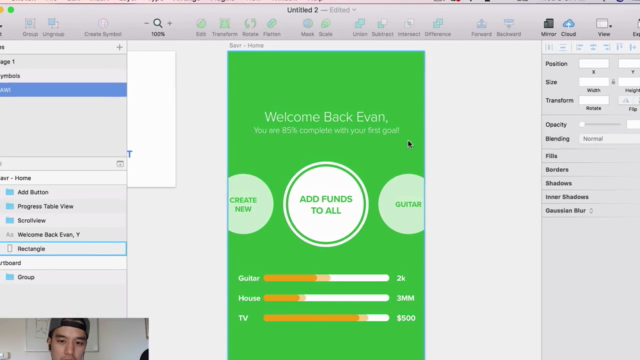
Task: Add a new page with plus
Action: [x=119, y=47]
